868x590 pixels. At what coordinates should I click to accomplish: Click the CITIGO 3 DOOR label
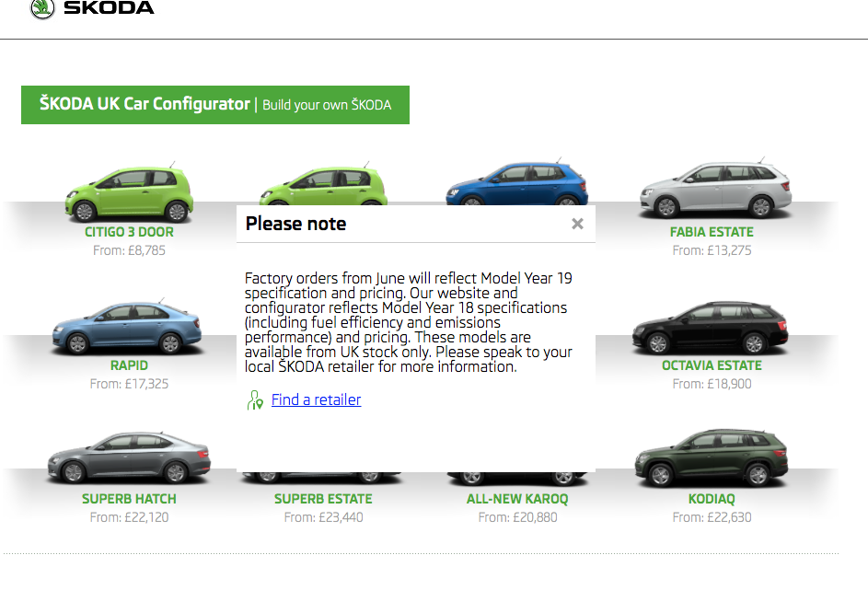[129, 232]
